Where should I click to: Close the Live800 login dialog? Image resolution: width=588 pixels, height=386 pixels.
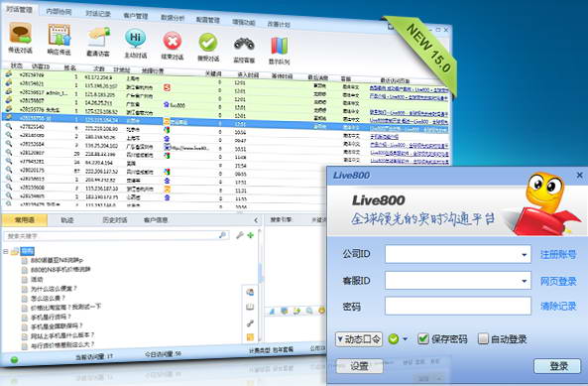(579, 175)
